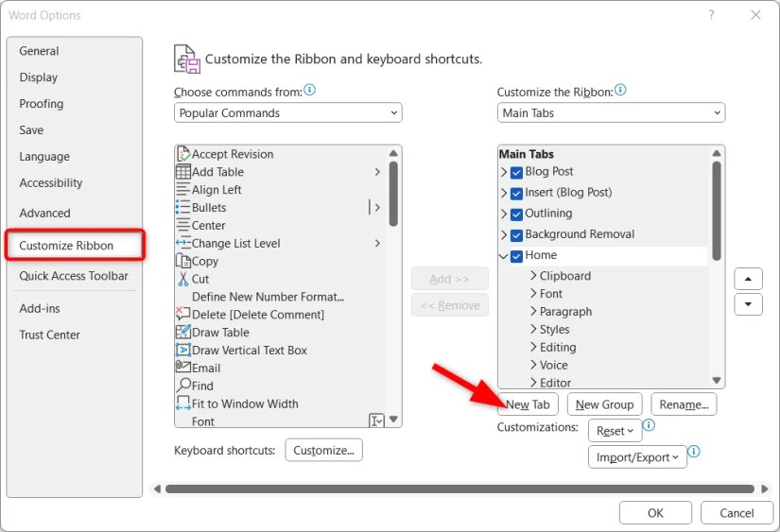780x532 pixels.
Task: Click Cancel to dismiss Word Options
Action: (737, 512)
